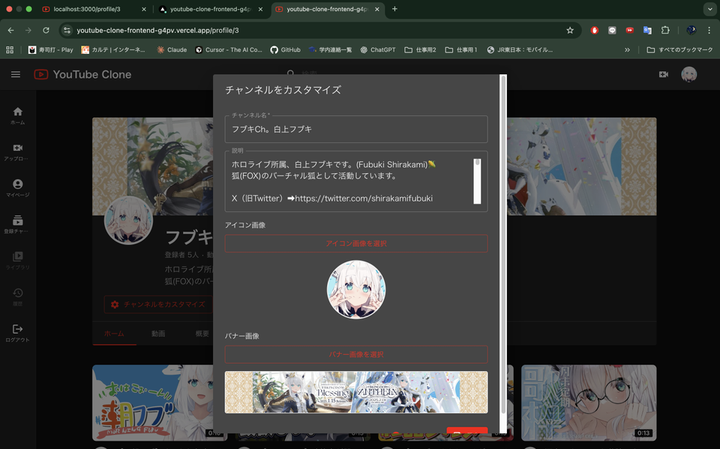The image size is (720, 449).
Task: Open subscribed channels in the sidebar
Action: pyautogui.click(x=17, y=224)
